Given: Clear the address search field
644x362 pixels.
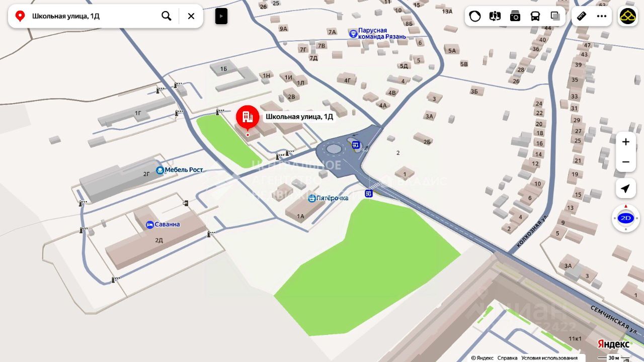Looking at the screenshot, I should coord(191,16).
